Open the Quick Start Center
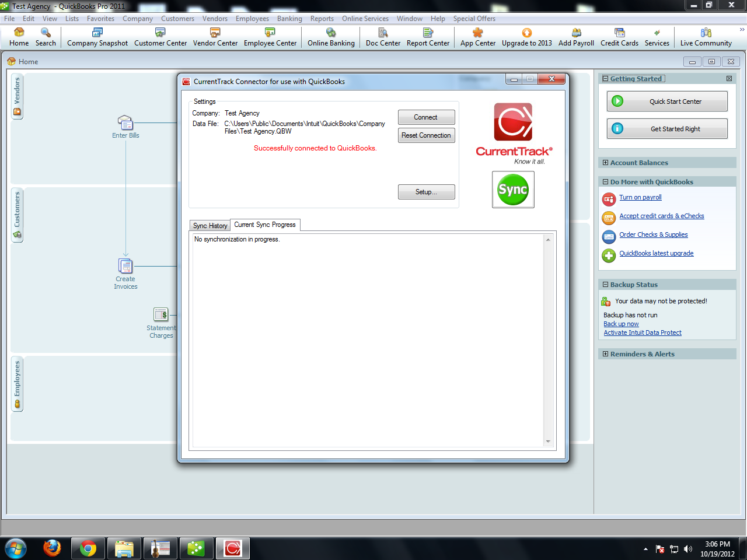 [x=667, y=101]
